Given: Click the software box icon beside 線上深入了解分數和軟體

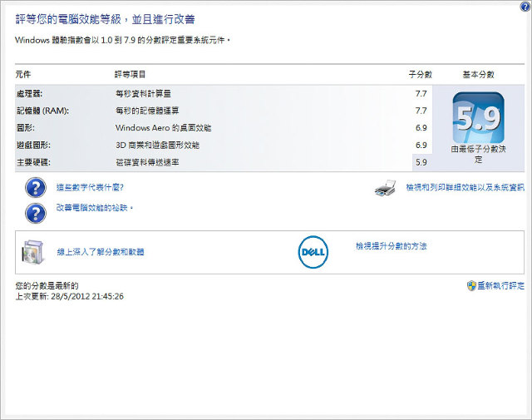Looking at the screenshot, I should pos(33,252).
